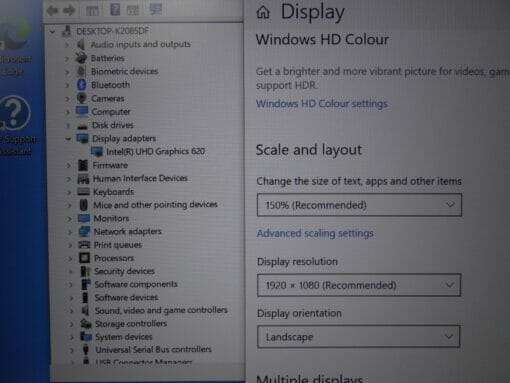Click the Forward arrow in Device Manager toolbar

[69, 11]
